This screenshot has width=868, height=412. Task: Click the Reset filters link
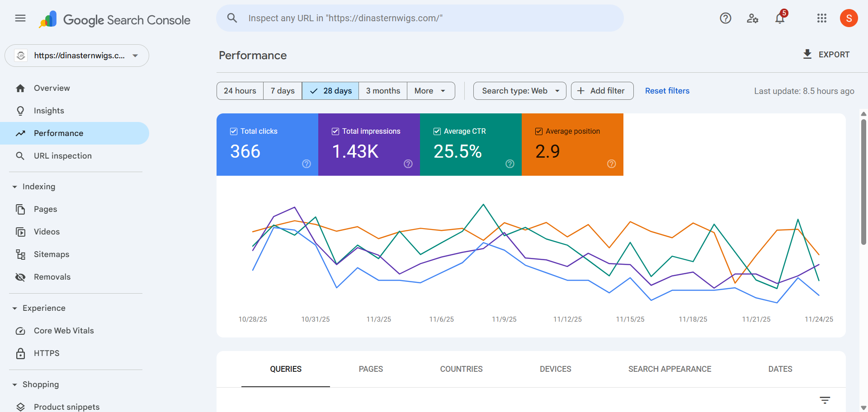coord(667,91)
